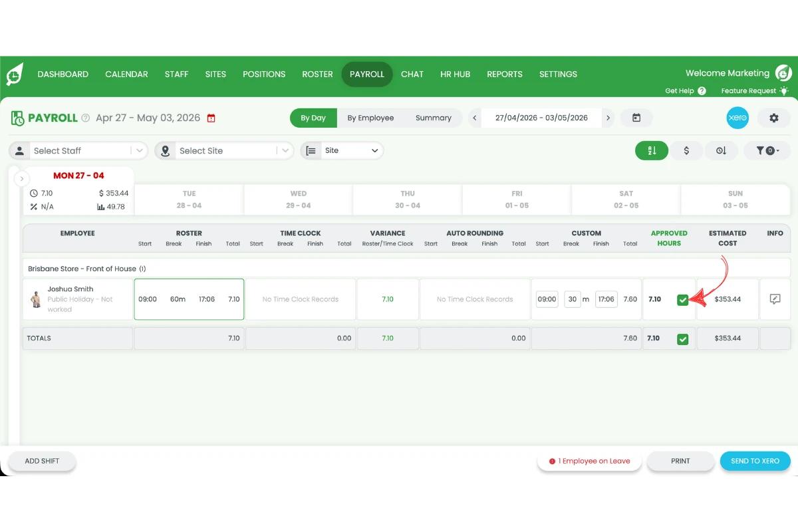Click Send to Xero button
798x532 pixels.
[755, 461]
